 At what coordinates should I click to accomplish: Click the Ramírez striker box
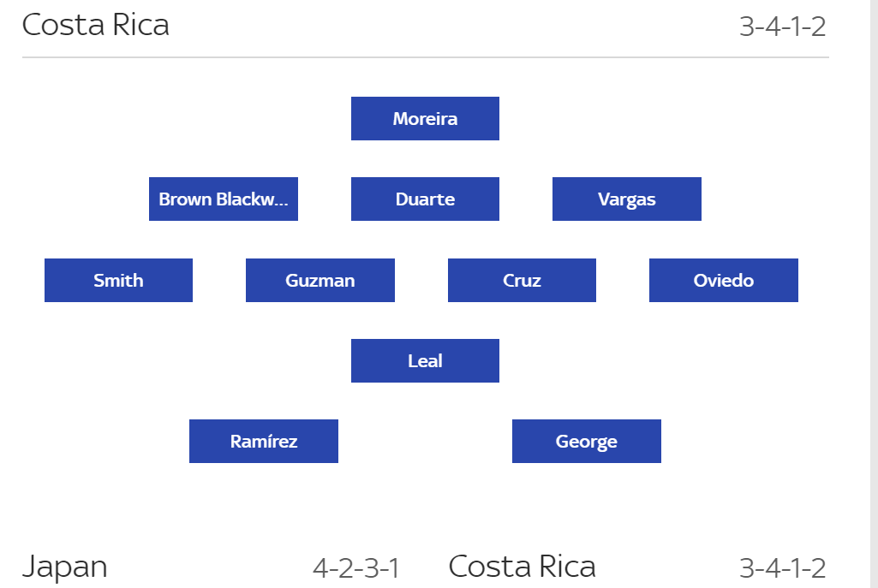click(264, 442)
